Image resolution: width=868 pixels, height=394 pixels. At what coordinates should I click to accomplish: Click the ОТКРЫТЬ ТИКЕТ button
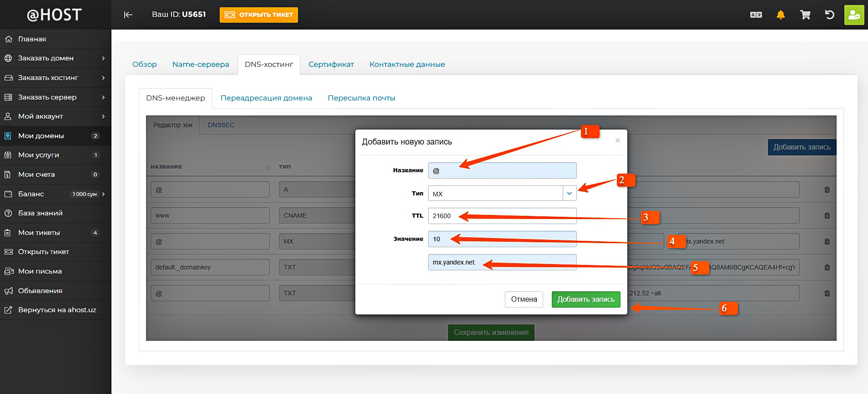pyautogui.click(x=259, y=15)
